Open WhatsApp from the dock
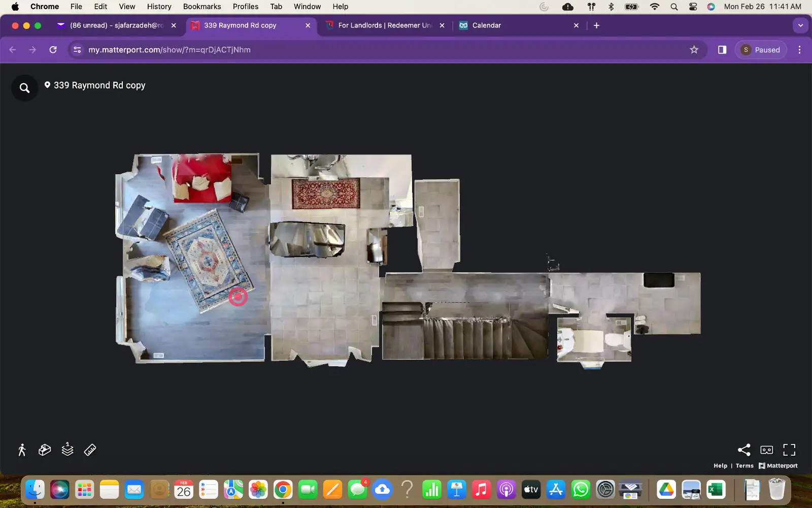This screenshot has width=812, height=508. [x=581, y=490]
